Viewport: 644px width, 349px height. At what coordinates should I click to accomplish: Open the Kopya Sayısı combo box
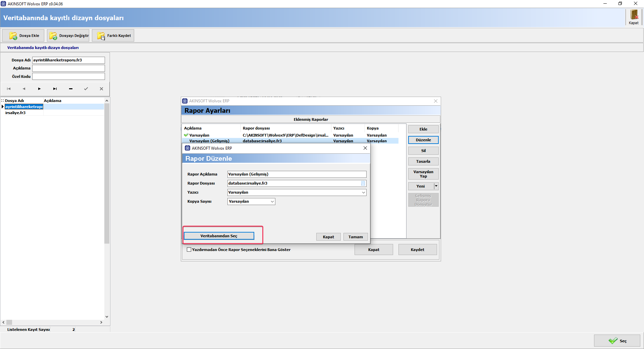(x=272, y=201)
